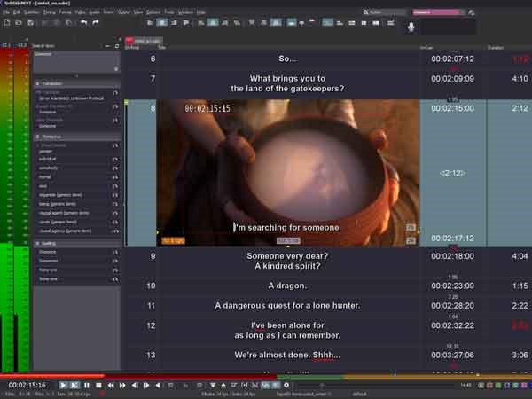Click the 00:02:15:16 timecode display
Screen dimensions: 532x399
pyautogui.click(x=27, y=386)
